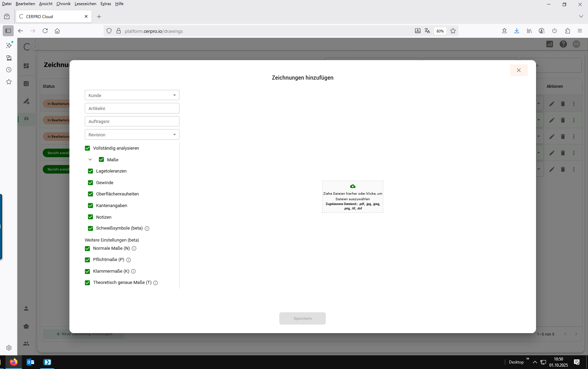Viewport: 588px width, 369px height.
Task: Click info icon next to Schweißsymbole (beta)
Action: [x=147, y=229]
